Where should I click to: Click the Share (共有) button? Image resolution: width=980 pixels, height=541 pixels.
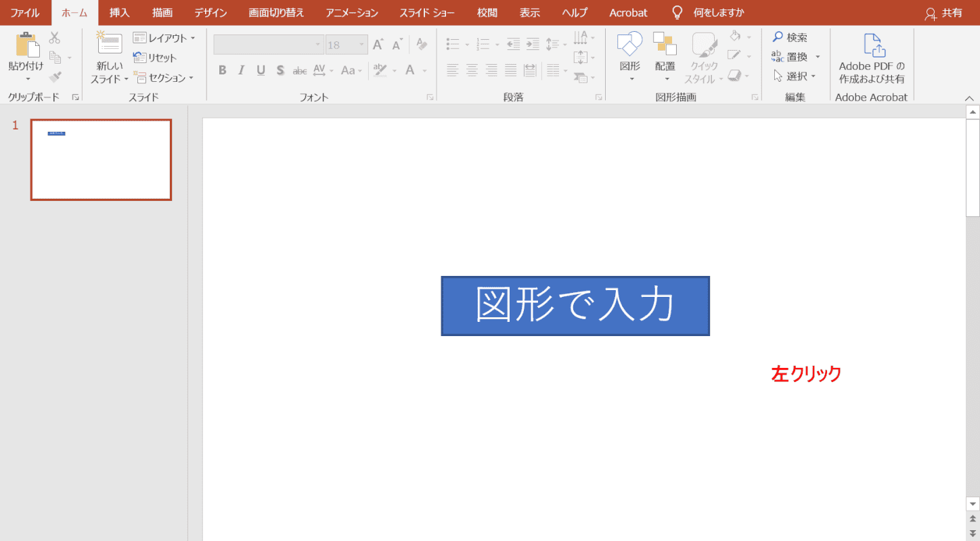943,13
